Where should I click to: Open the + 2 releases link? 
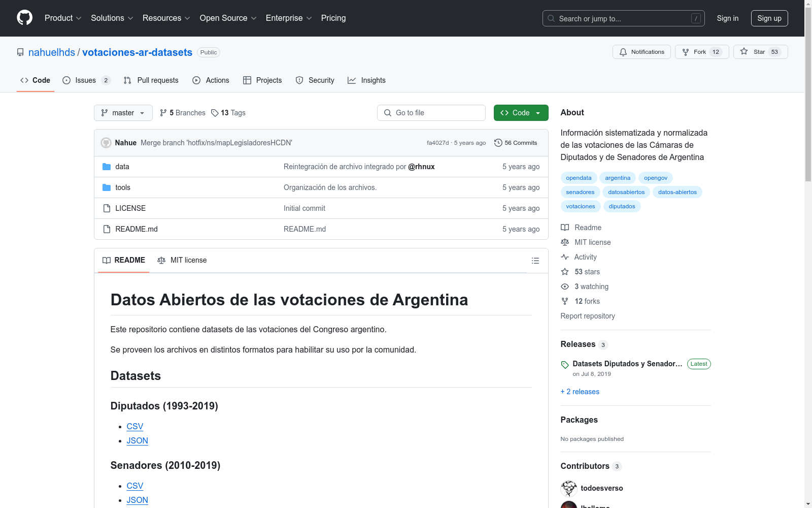580,392
